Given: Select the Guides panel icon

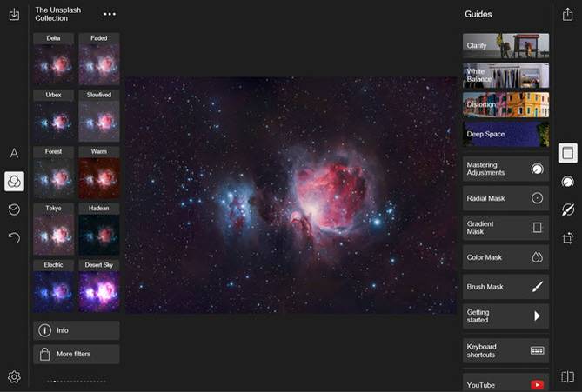Looking at the screenshot, I should [x=567, y=153].
